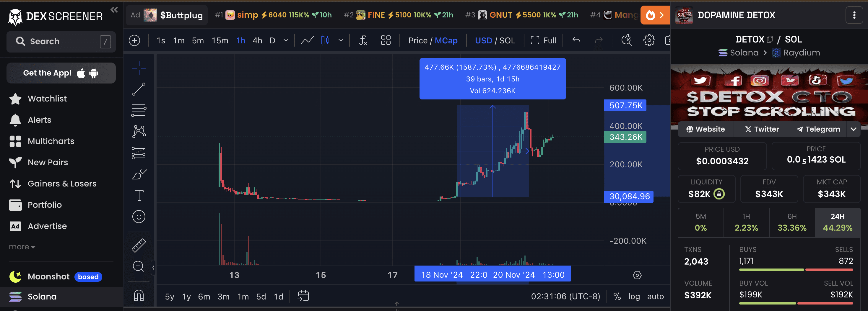Select the Text annotation tool
This screenshot has height=311, width=868.
coord(139,196)
